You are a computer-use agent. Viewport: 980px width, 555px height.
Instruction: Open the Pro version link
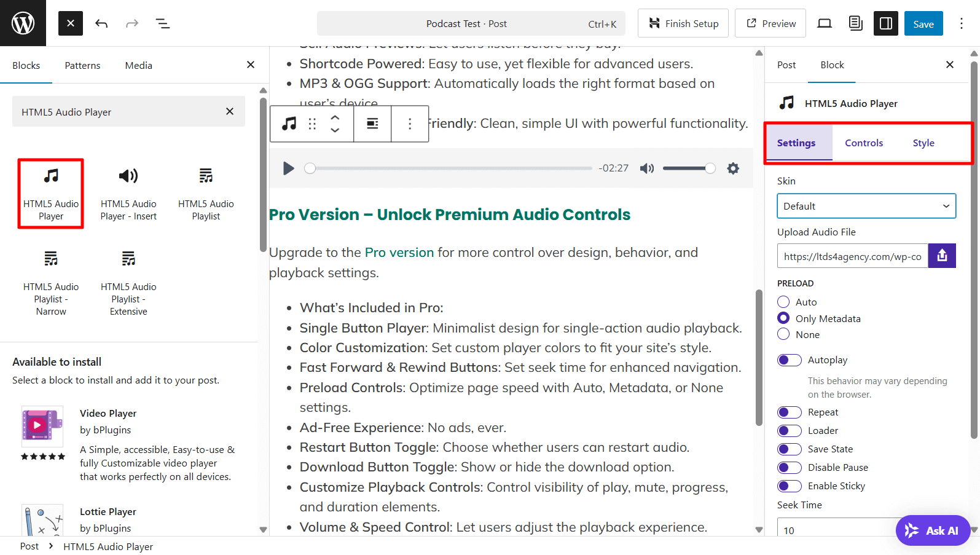pyautogui.click(x=398, y=252)
